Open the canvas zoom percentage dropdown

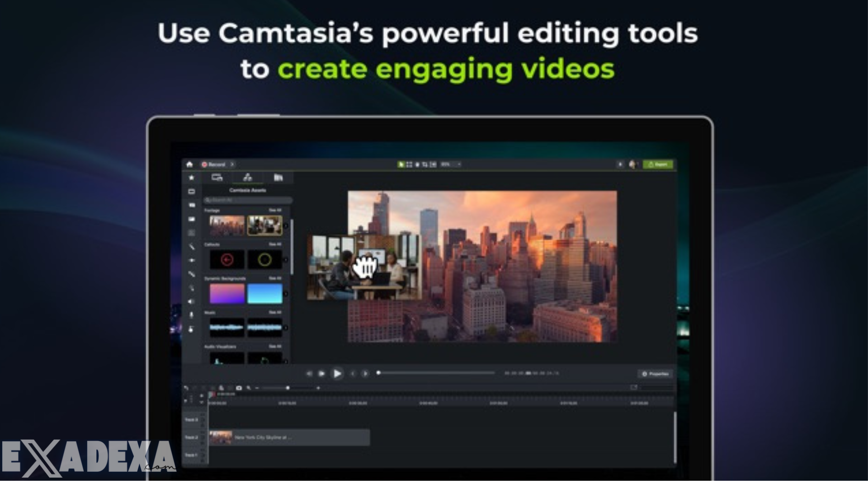point(458,164)
